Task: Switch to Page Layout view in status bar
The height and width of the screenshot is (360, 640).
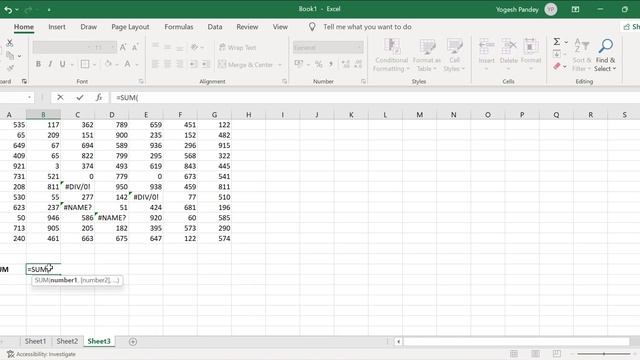Action: click(535, 353)
